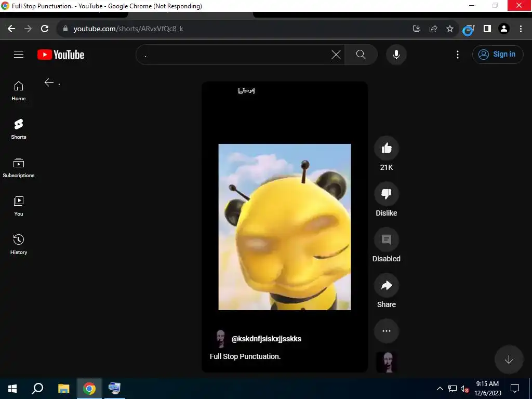Click the channel avatar beside the handle
This screenshot has height=399, width=532.
[220, 339]
